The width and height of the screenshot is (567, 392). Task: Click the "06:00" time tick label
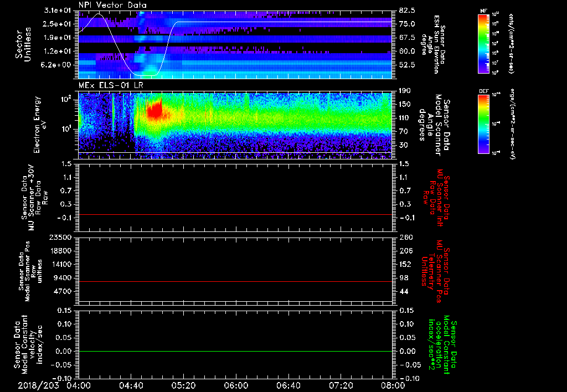click(236, 385)
